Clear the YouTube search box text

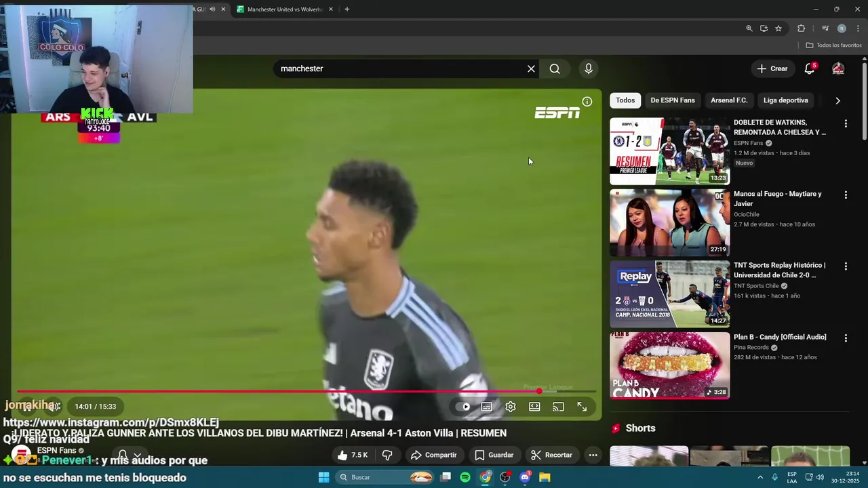click(531, 68)
